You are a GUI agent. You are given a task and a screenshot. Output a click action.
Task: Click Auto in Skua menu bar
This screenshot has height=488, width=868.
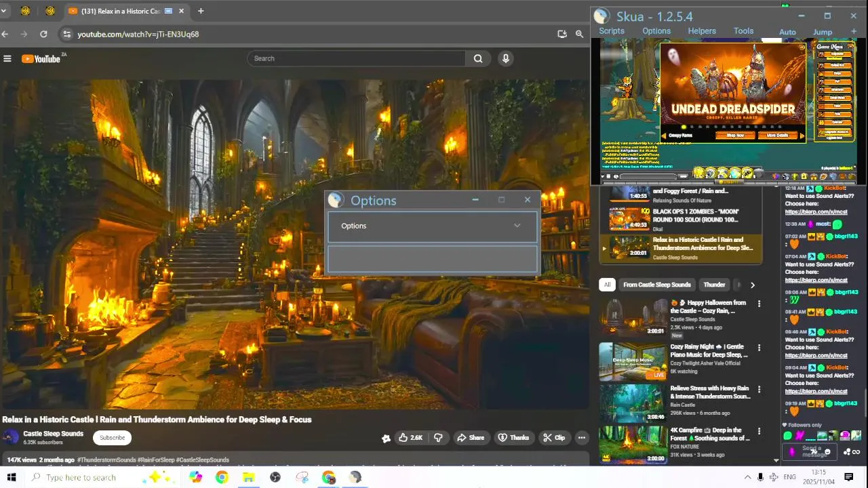point(787,32)
